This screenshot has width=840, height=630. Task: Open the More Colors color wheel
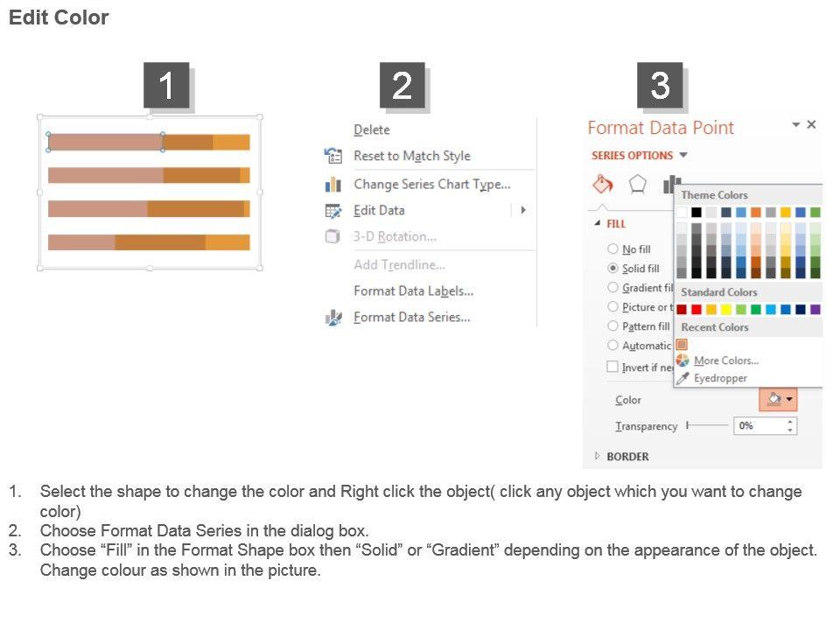[x=682, y=360]
